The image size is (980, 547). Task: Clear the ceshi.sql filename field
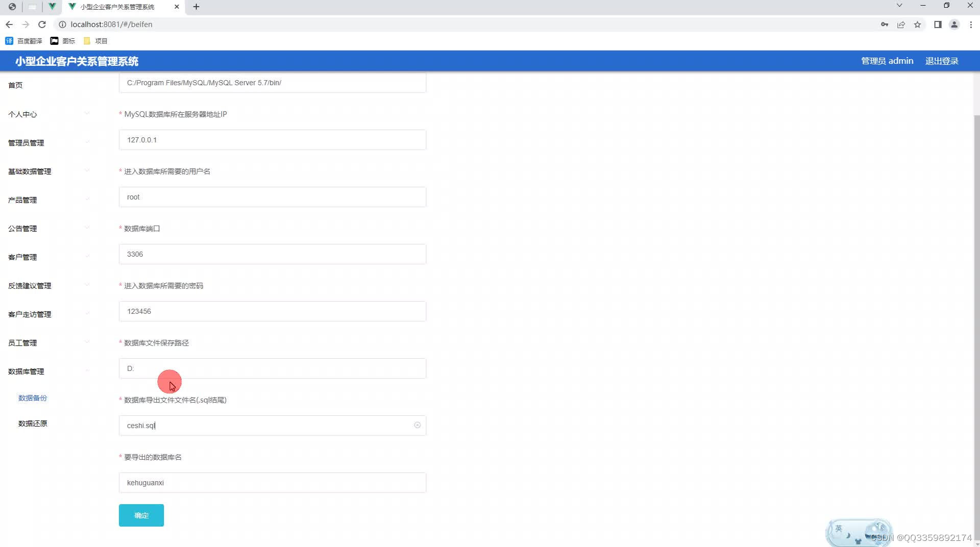[x=417, y=425]
